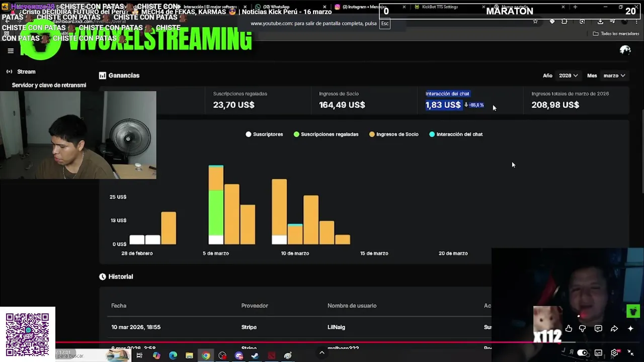This screenshot has width=644, height=362.
Task: Click the sparkle Ask icon on player
Action: [630, 329]
